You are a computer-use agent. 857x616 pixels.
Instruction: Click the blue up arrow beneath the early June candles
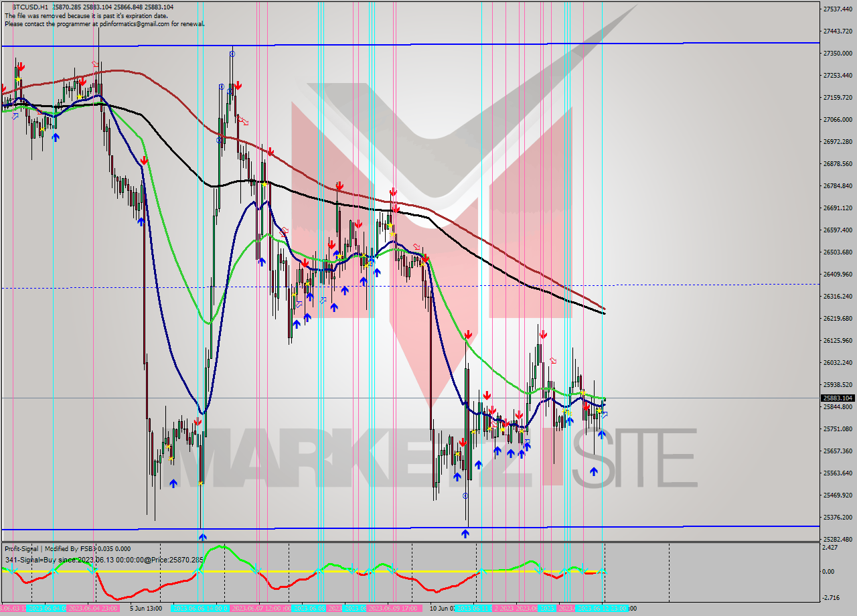click(x=56, y=138)
